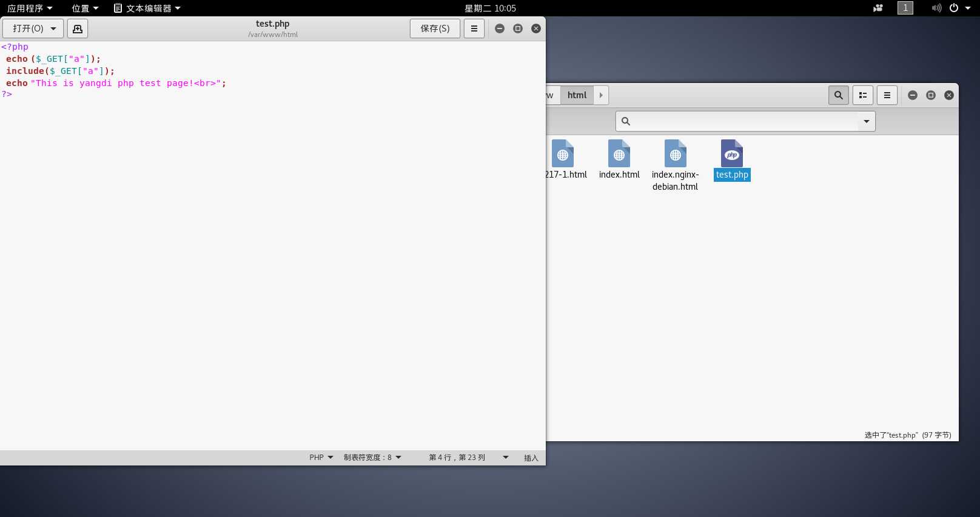Open the 文本编辑器 app menu
Viewport: 980px width, 517px height.
[x=147, y=8]
